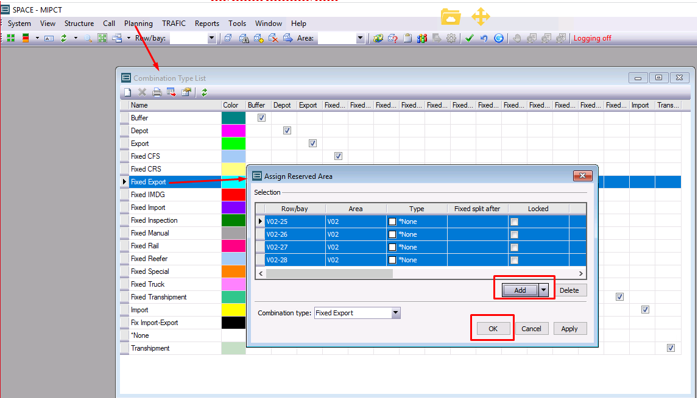This screenshot has height=398, width=697.
Task: Click the magnifier search icon in main toolbar
Action: 88,38
